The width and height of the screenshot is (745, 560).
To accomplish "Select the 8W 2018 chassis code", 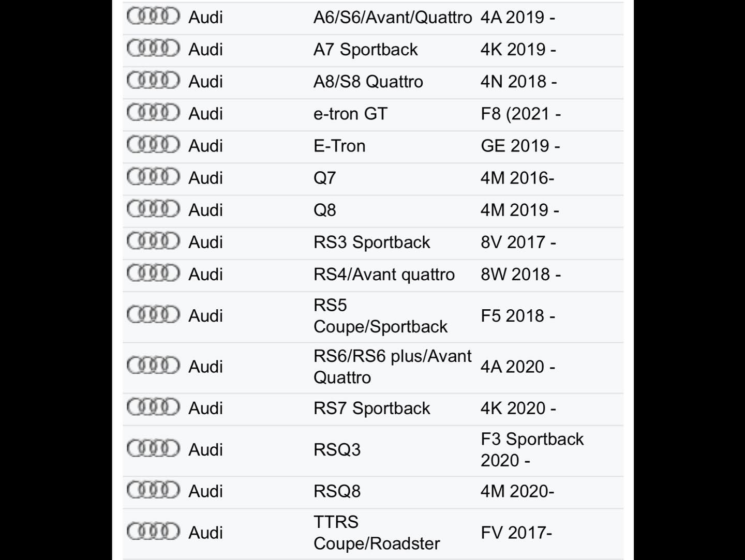I will pyautogui.click(x=520, y=274).
